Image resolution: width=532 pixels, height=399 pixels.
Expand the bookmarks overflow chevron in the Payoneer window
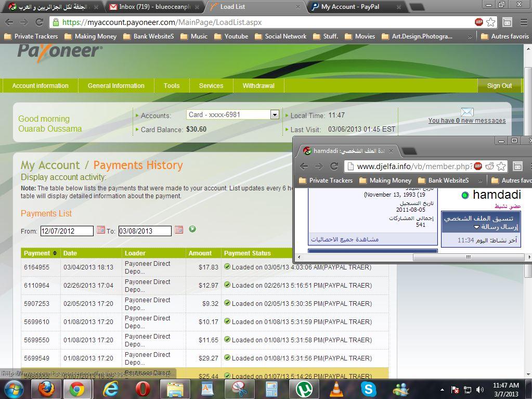pos(470,36)
